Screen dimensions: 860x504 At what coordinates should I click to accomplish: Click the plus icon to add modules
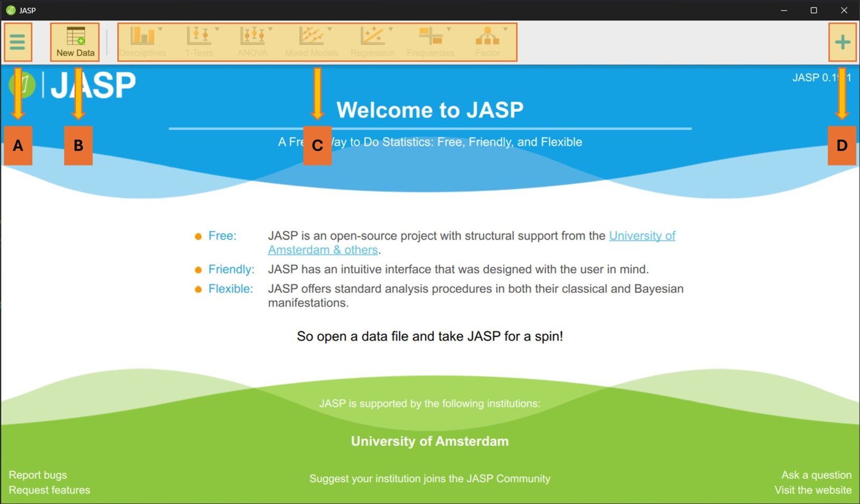tap(842, 41)
